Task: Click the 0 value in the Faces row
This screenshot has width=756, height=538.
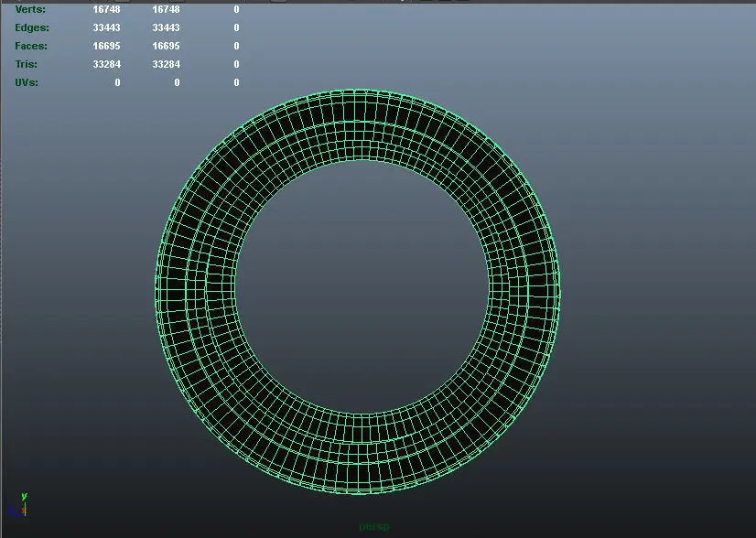Action: coord(236,46)
